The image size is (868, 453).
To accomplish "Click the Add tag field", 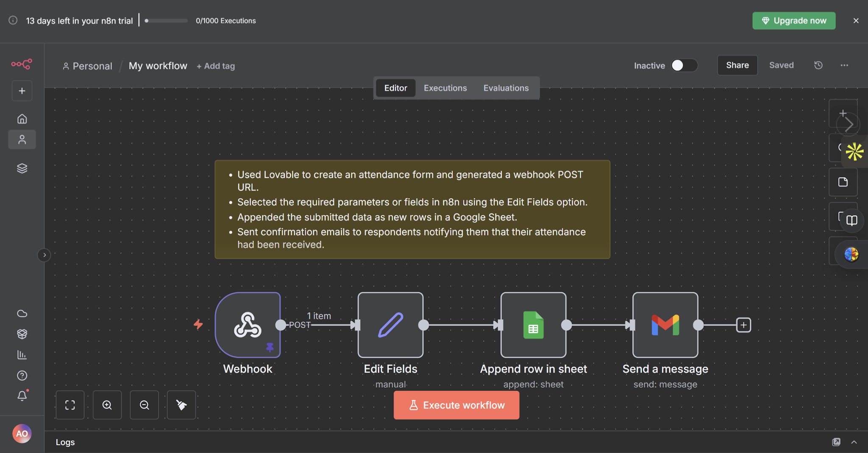I will pos(216,66).
